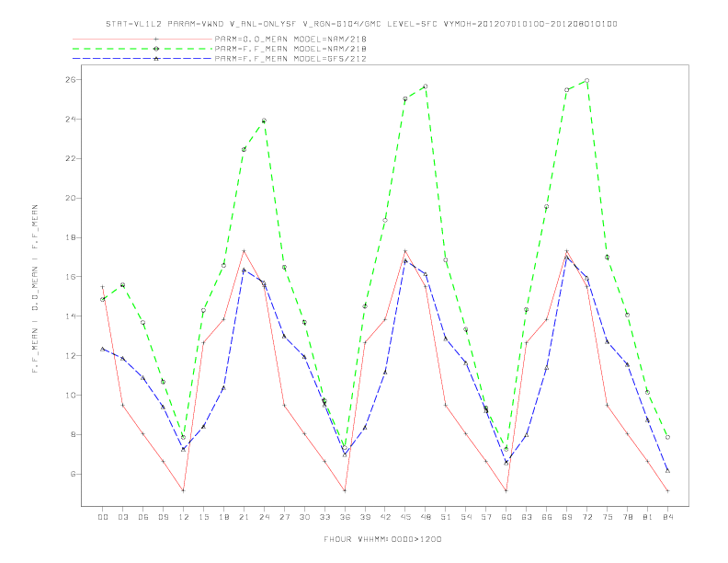
Task: Select legend entry PARM=F.F_MEAN MODEL=GFS/212
Action: coord(290,59)
